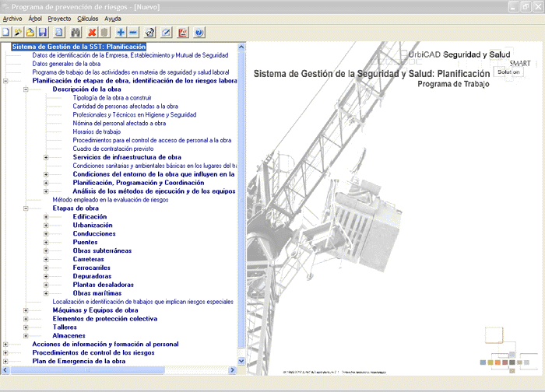This screenshot has height=392, width=545.
Task: Select Método empleado en la evaluación de riesgos
Action: (111, 200)
